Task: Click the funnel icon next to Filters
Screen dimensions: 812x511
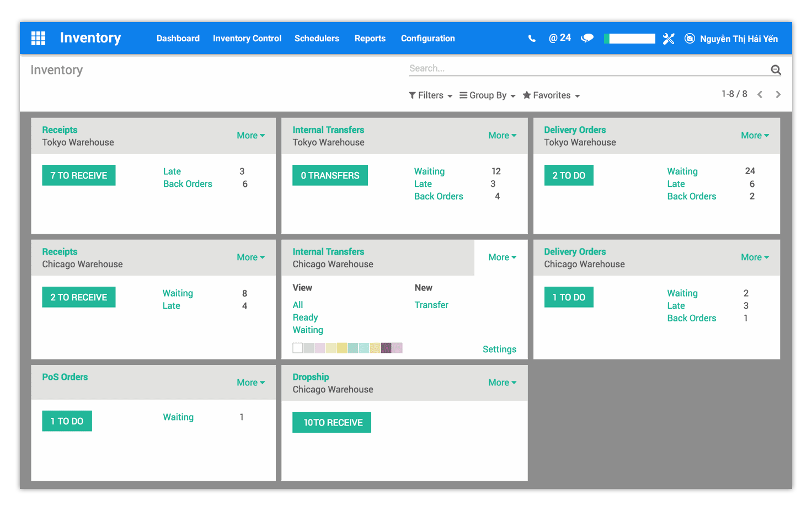Action: pos(412,95)
